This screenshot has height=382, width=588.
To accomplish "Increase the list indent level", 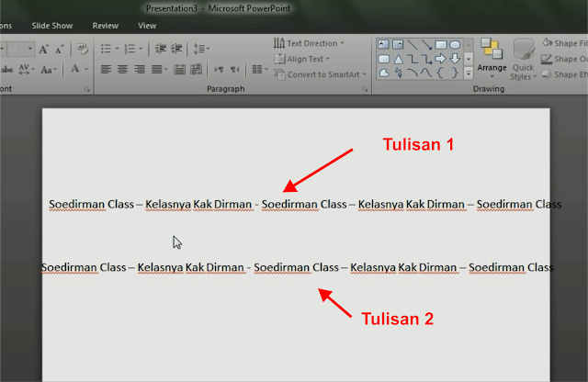I will pyautogui.click(x=176, y=49).
